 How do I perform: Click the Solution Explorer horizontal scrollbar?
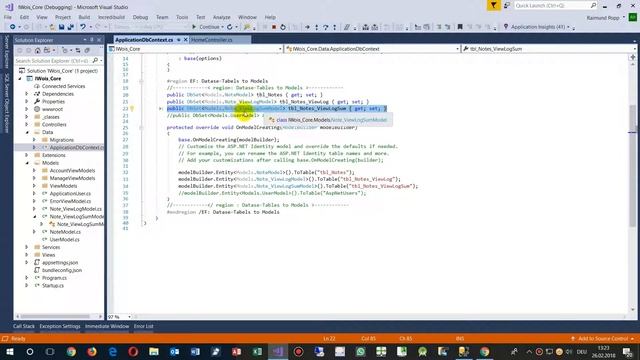pos(55,316)
